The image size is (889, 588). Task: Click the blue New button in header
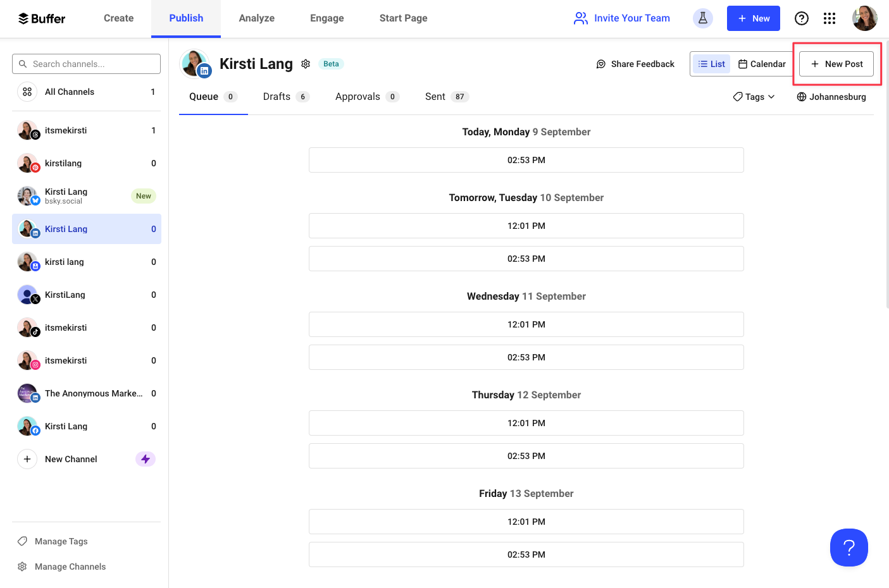click(x=754, y=18)
